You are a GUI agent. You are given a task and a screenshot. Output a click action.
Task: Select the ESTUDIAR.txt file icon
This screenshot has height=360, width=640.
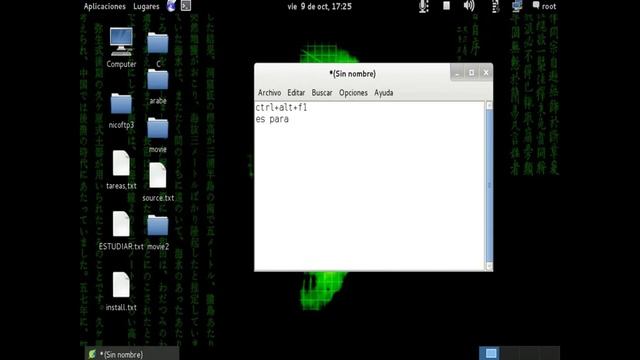point(121,224)
